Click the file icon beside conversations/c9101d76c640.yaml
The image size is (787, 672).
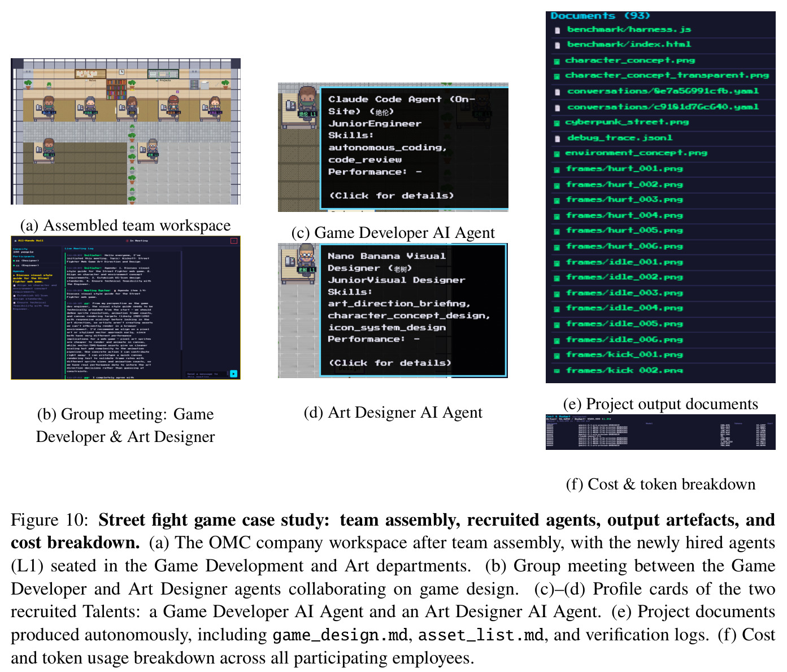click(x=558, y=107)
